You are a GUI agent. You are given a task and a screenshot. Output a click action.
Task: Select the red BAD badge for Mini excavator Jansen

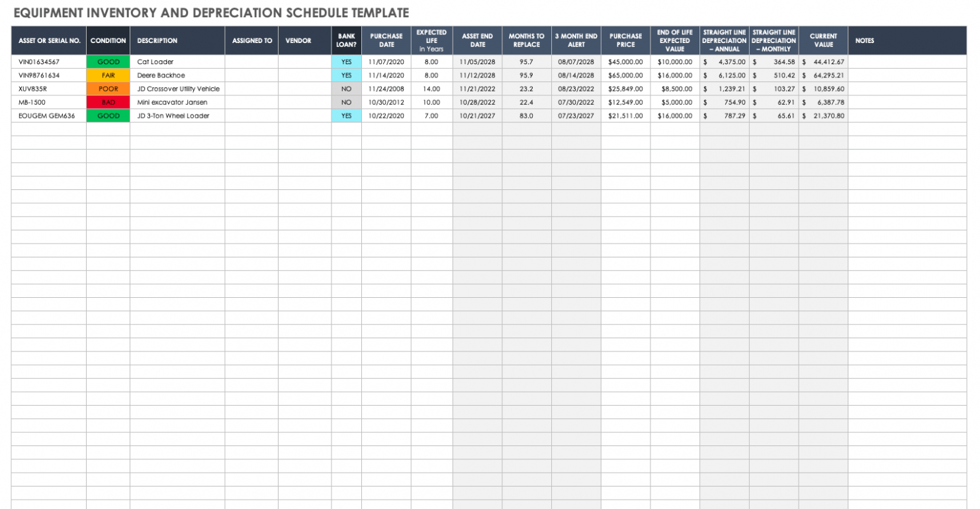[108, 102]
